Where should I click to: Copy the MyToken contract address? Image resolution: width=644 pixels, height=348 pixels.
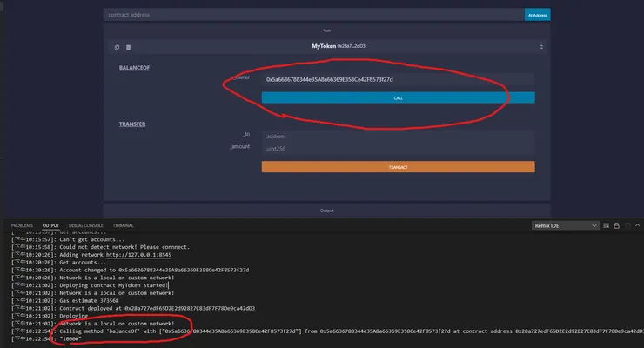pos(117,47)
